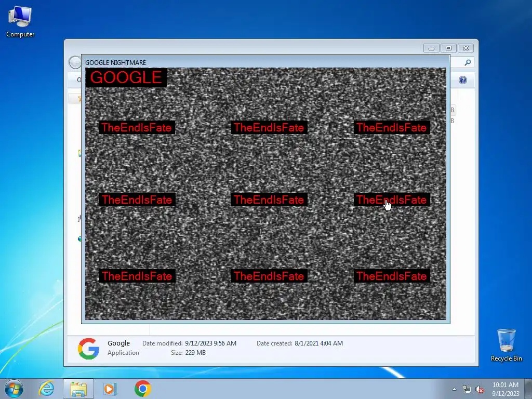Click the '9/12/2023 9:56 AM' date modified value
532x399 pixels.
click(211, 343)
